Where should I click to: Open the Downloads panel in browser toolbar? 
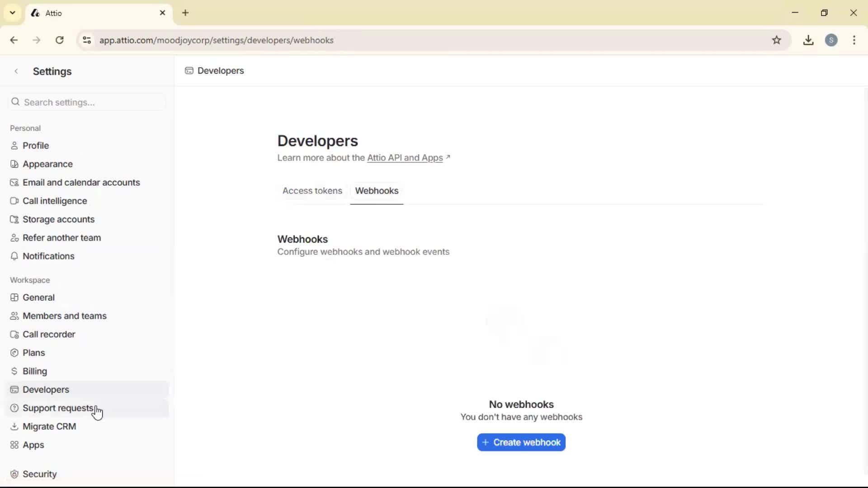pos(809,40)
